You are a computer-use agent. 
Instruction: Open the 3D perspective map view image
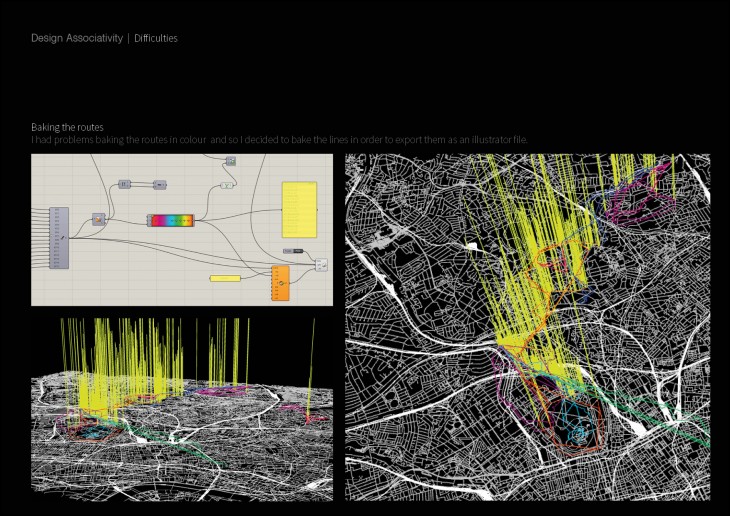tap(182, 410)
